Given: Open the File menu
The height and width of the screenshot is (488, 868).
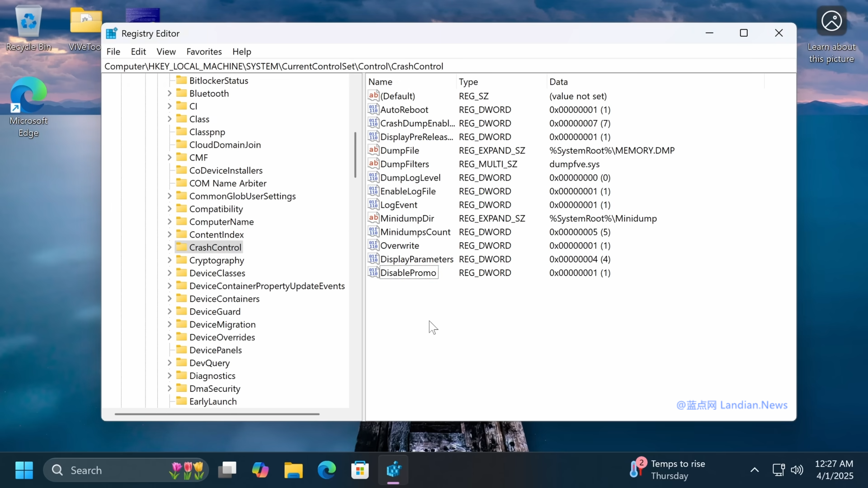Looking at the screenshot, I should (113, 52).
